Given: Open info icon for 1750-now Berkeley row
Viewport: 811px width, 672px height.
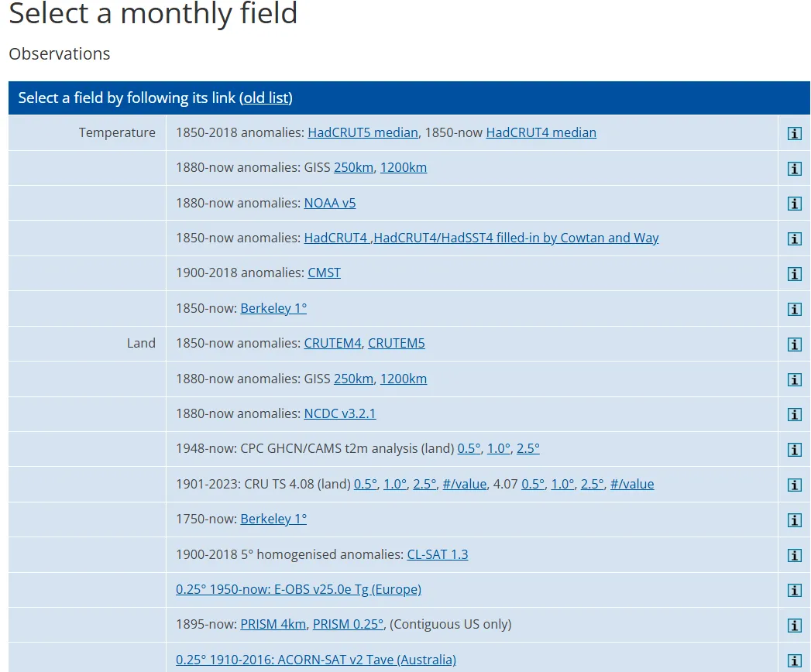Looking at the screenshot, I should coord(795,520).
